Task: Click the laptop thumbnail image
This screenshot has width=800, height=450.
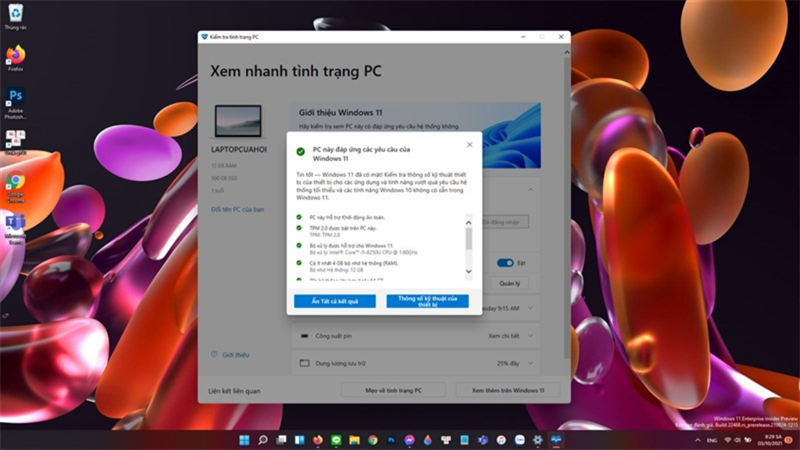Action: coord(238,121)
